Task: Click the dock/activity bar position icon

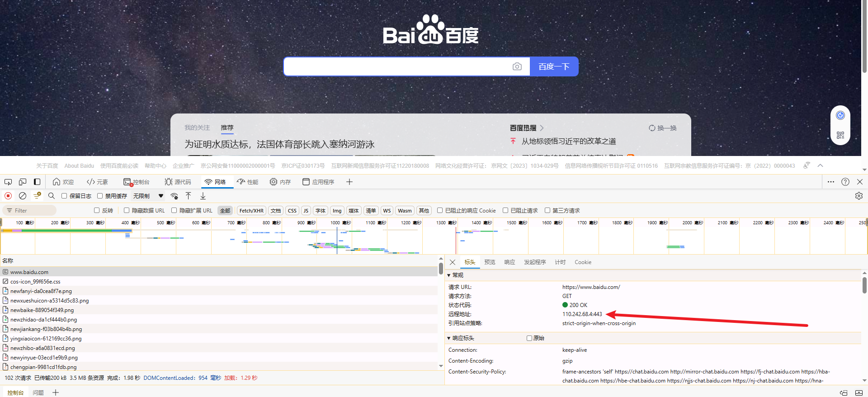Action: (x=37, y=182)
